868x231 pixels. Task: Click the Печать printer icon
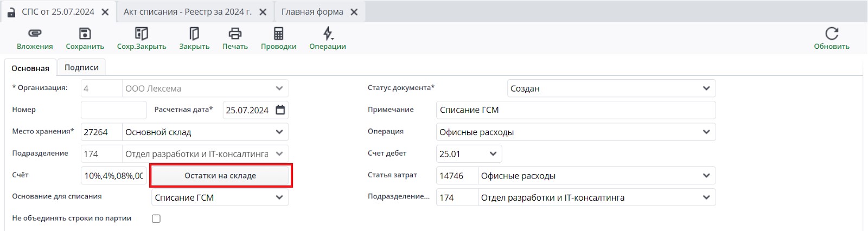(x=235, y=34)
